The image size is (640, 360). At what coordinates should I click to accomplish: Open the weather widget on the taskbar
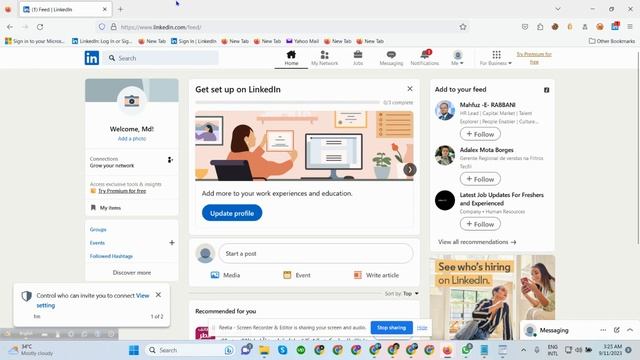coord(32,350)
